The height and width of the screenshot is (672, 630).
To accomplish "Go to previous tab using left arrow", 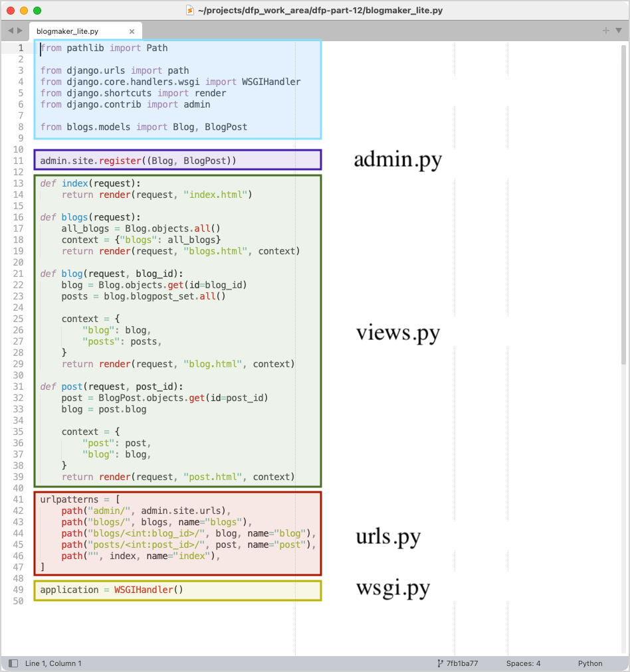I will coord(11,31).
